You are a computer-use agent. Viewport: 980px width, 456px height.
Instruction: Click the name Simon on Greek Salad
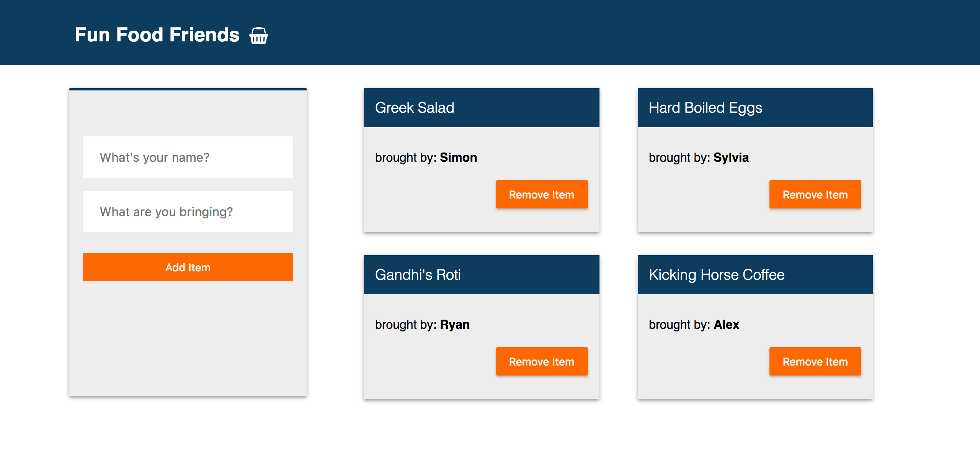click(x=458, y=157)
